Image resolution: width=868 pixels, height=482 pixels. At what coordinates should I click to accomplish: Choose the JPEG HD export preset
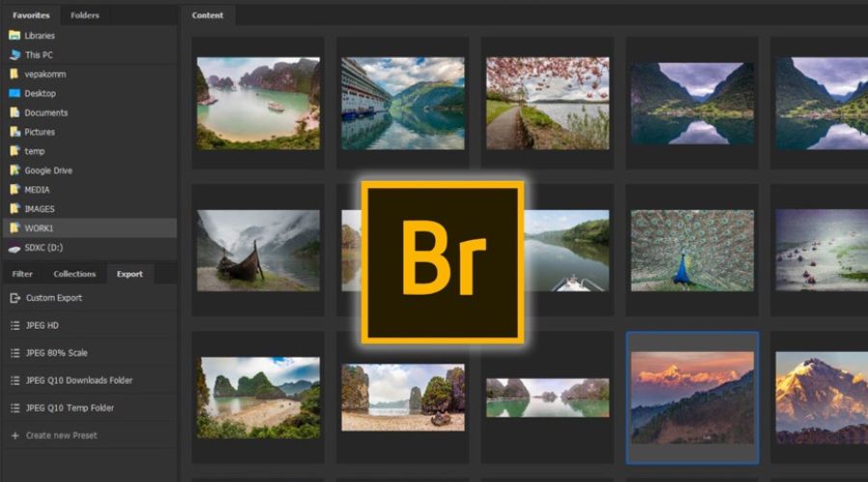point(89,326)
